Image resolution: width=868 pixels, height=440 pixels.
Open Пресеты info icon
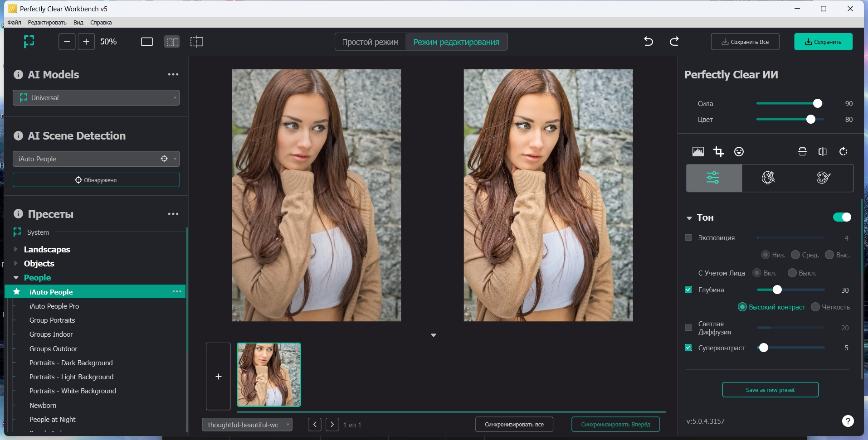18,214
